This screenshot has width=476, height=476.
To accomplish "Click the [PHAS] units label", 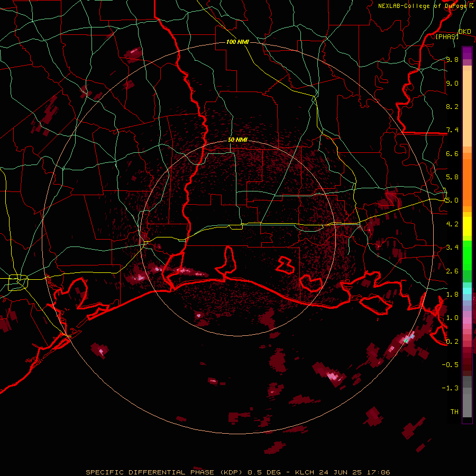I will tap(447, 36).
